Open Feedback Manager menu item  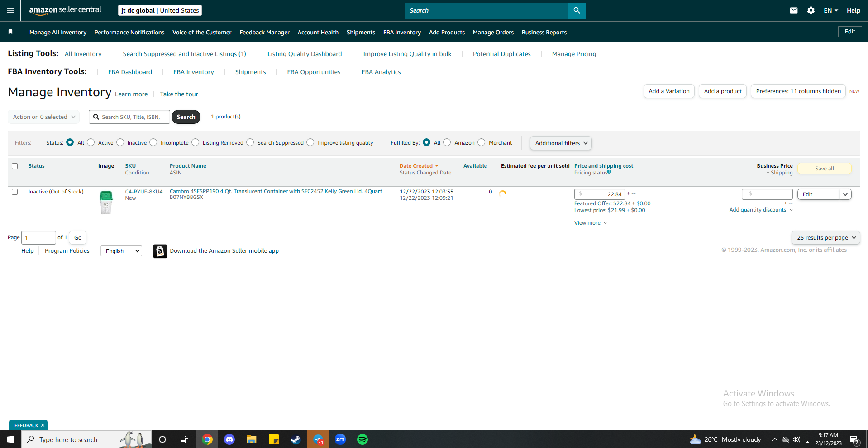point(265,32)
